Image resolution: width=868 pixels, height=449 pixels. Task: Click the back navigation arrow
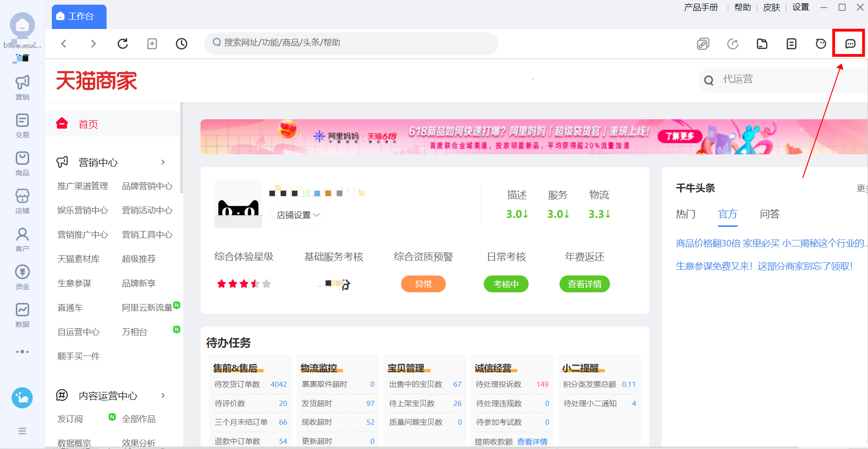(64, 43)
